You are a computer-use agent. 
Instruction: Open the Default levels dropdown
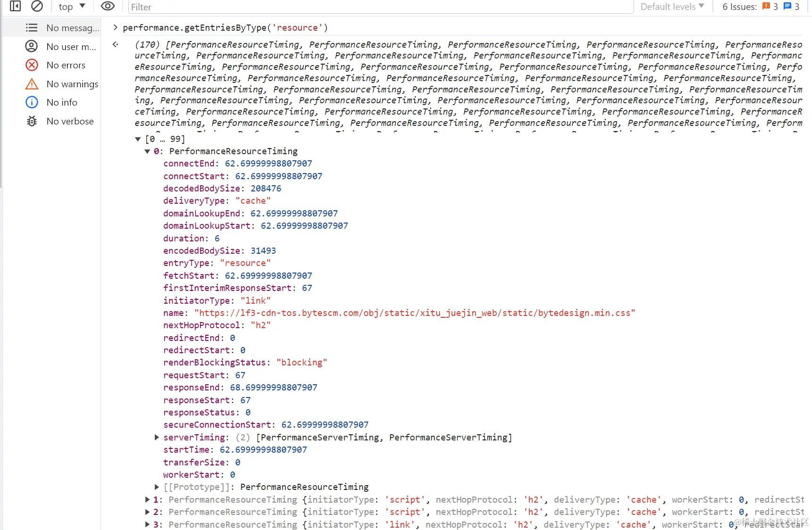coord(672,7)
